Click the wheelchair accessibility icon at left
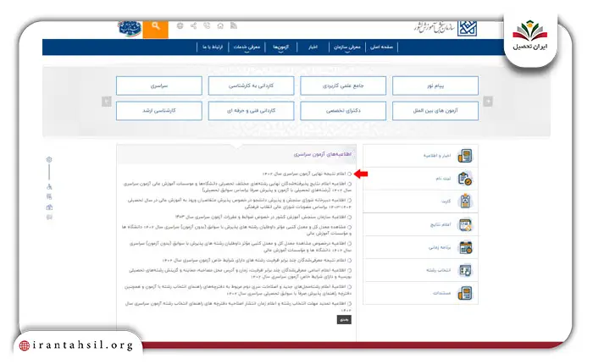593x364 pixels. 49,187
